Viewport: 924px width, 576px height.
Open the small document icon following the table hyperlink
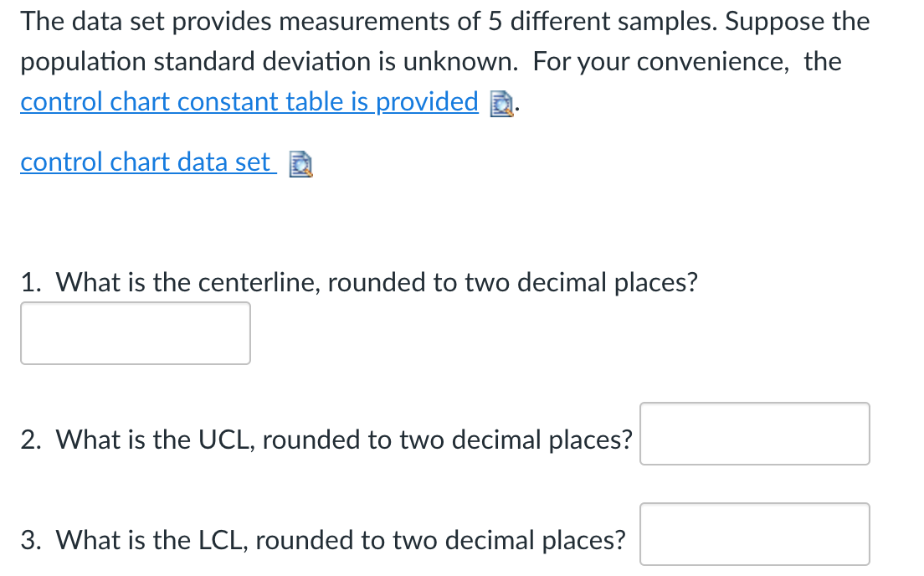click(x=501, y=103)
